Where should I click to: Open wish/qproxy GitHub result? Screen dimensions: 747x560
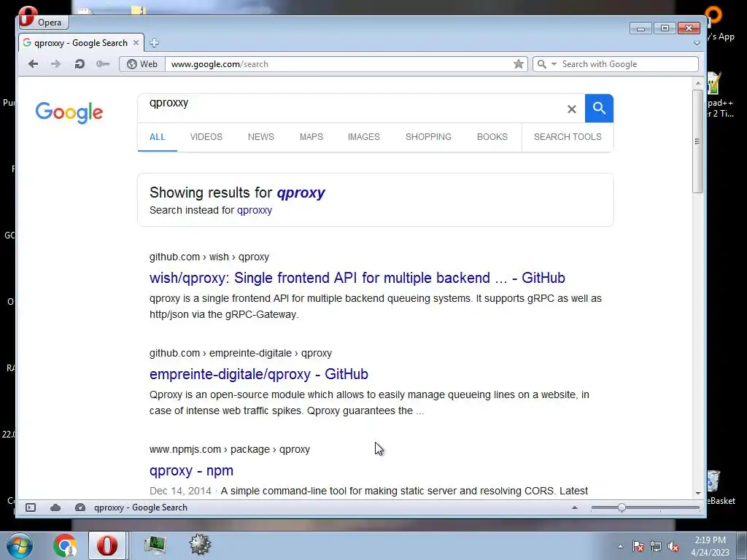(x=357, y=278)
